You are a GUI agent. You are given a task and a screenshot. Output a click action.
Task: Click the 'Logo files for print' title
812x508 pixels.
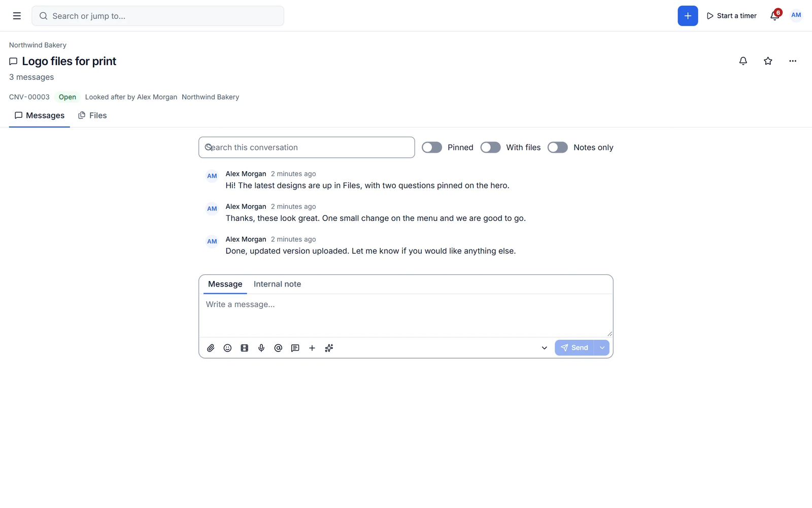pyautogui.click(x=69, y=61)
